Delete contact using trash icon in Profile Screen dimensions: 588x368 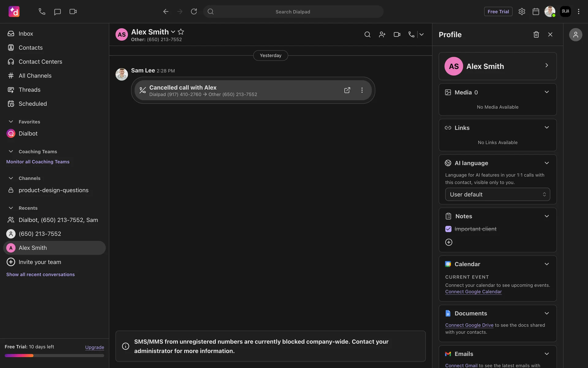pos(536,35)
